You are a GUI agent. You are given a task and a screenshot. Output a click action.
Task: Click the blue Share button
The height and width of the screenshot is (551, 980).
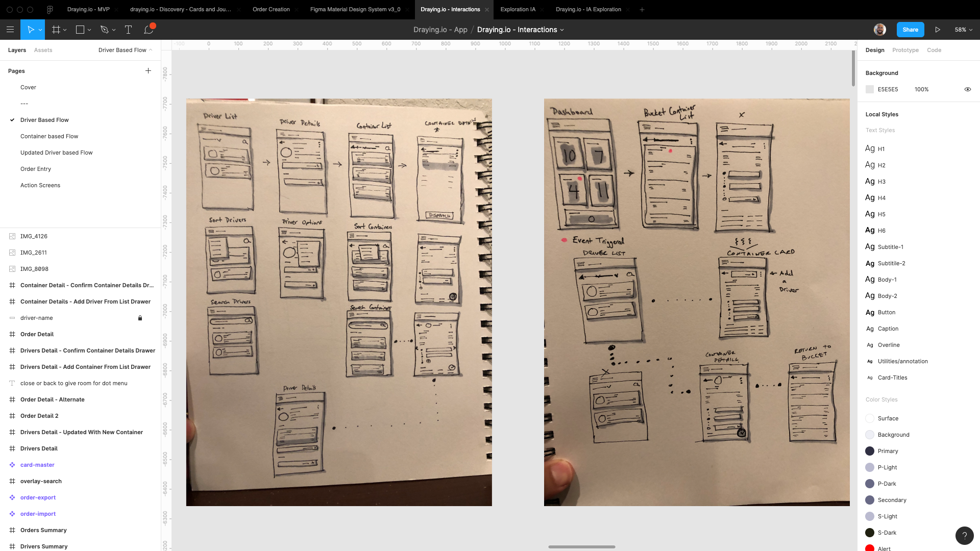click(x=910, y=30)
